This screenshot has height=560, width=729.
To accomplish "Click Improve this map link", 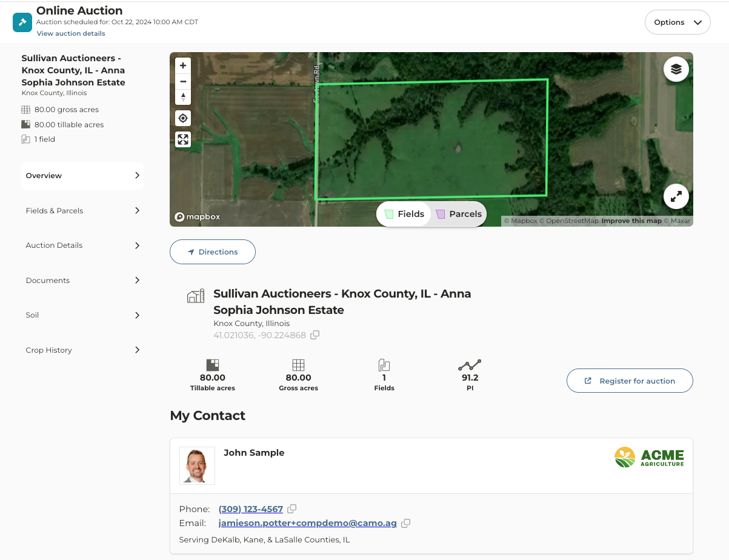I will point(631,221).
